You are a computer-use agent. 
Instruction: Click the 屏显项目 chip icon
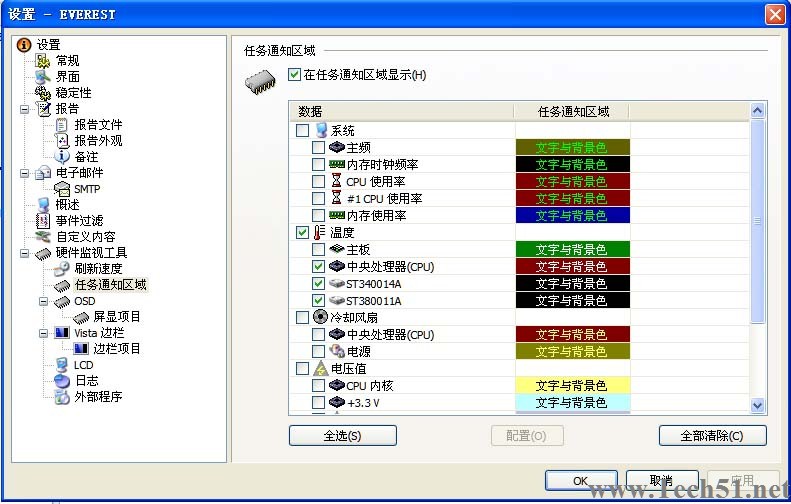[81, 317]
